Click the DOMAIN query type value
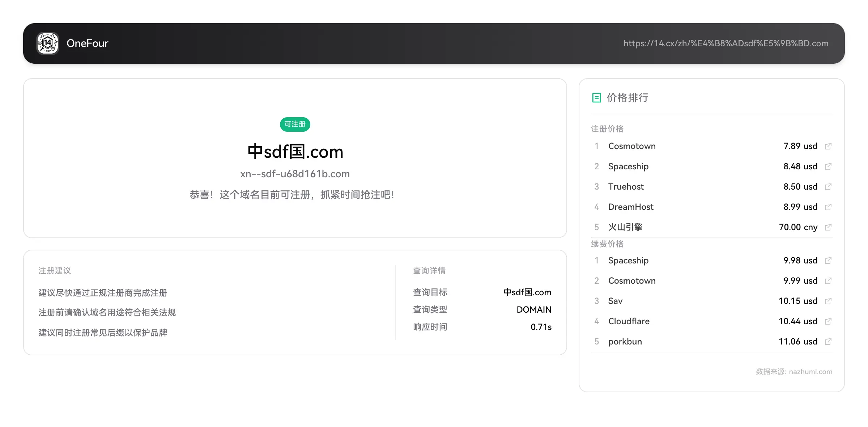 [534, 310]
